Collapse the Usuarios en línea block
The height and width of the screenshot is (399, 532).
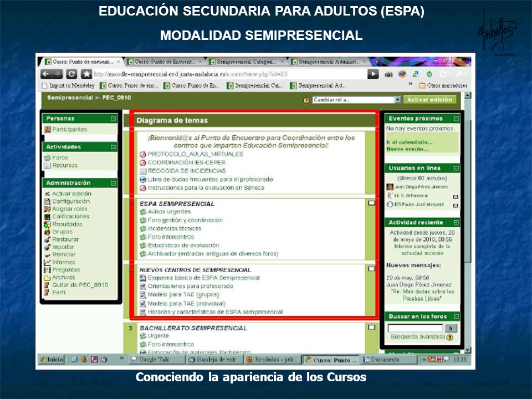[x=456, y=168]
